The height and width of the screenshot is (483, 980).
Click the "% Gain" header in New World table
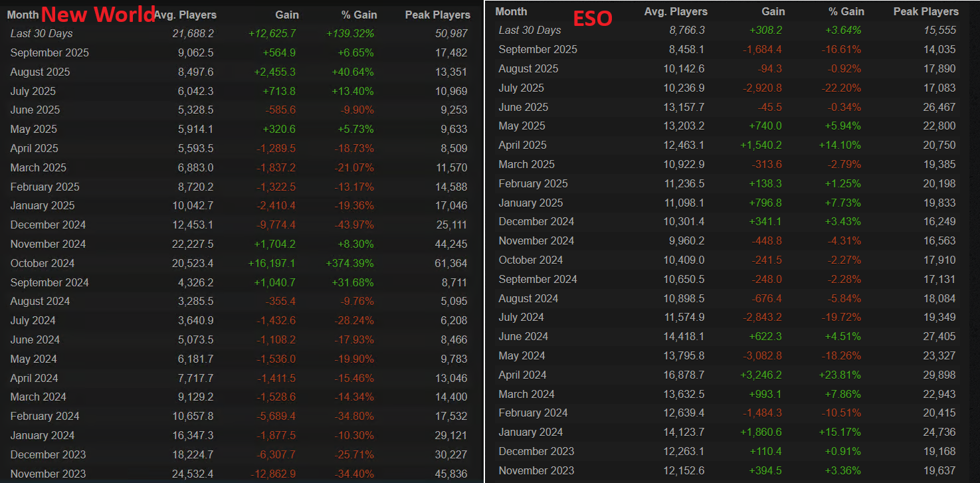(359, 15)
